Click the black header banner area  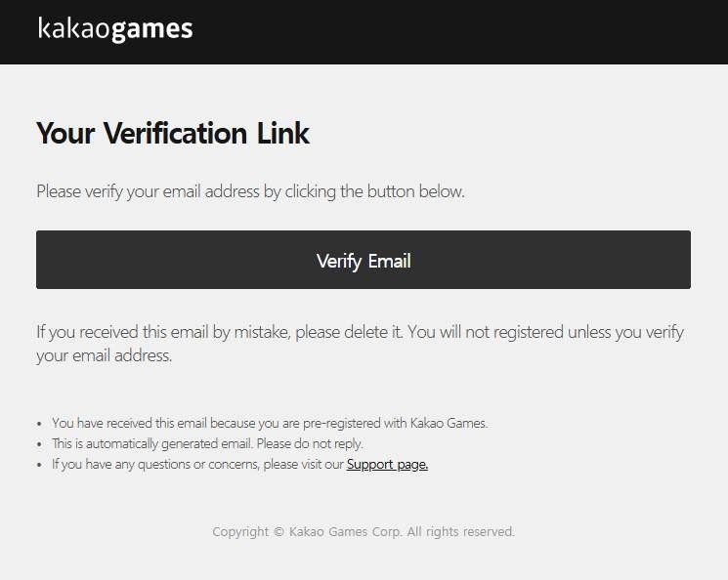[x=364, y=32]
